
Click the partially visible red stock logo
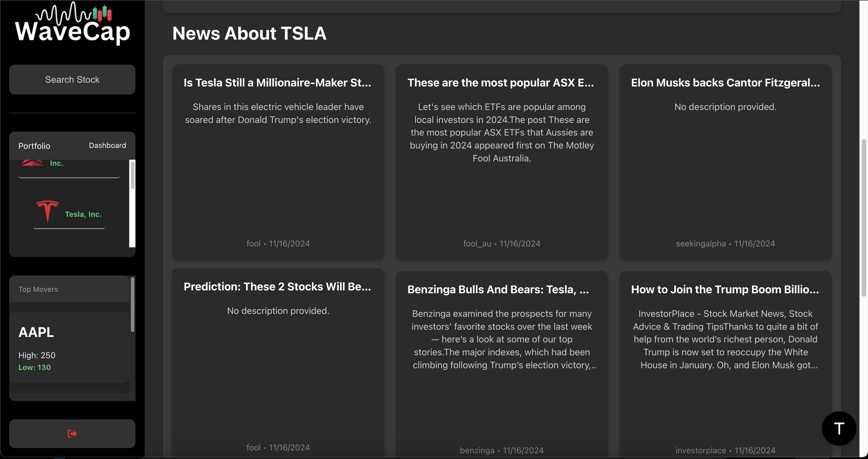[x=33, y=163]
